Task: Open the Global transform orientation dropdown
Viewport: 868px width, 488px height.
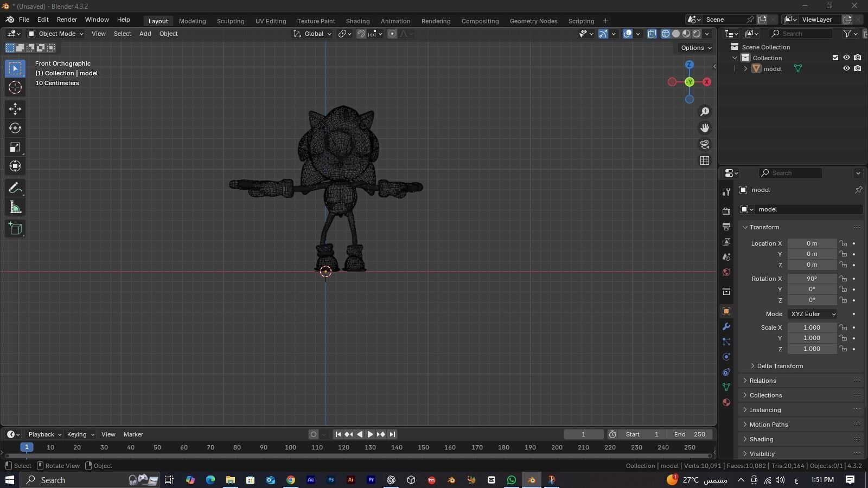Action: (312, 34)
